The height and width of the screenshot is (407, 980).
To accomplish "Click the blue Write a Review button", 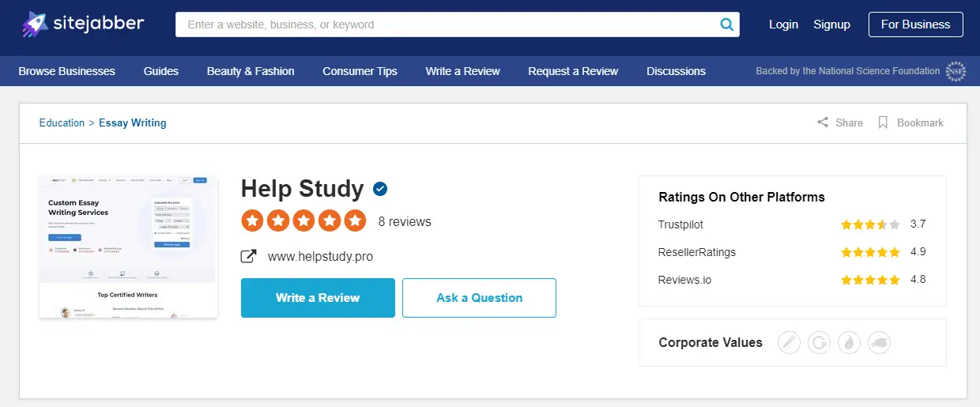I will [318, 298].
